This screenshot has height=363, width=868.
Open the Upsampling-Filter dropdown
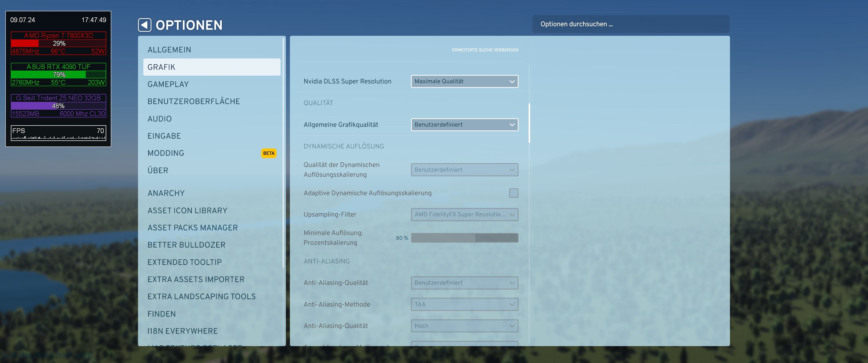[464, 215]
